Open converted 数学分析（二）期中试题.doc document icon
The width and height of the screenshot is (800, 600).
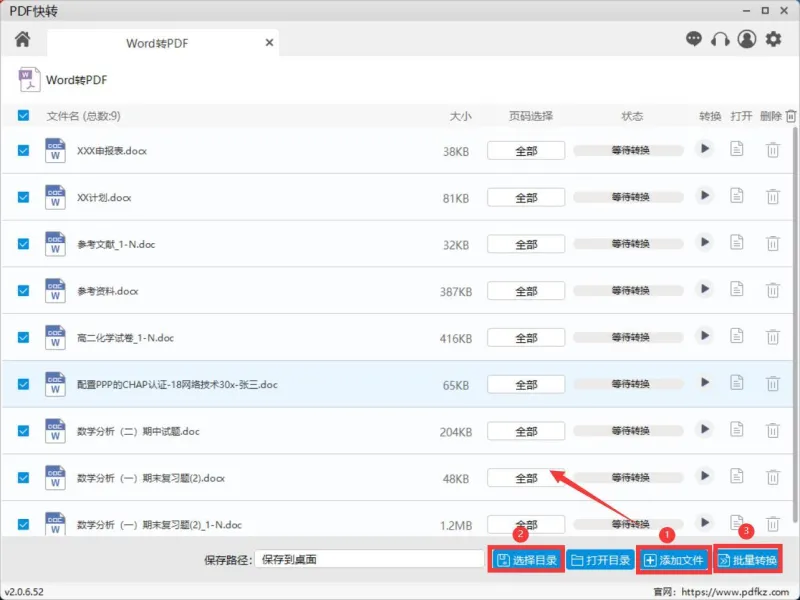[736, 430]
